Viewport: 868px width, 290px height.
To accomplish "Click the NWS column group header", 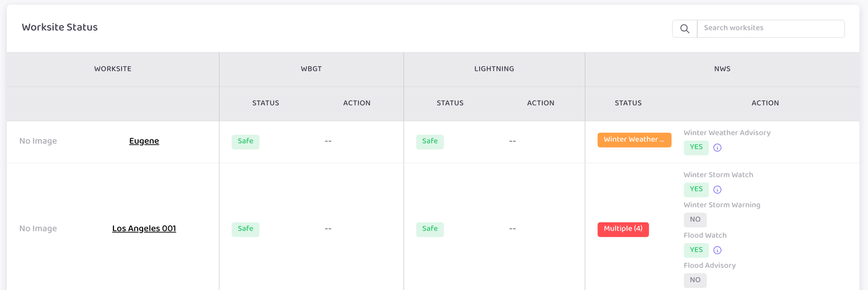I will pos(722,69).
